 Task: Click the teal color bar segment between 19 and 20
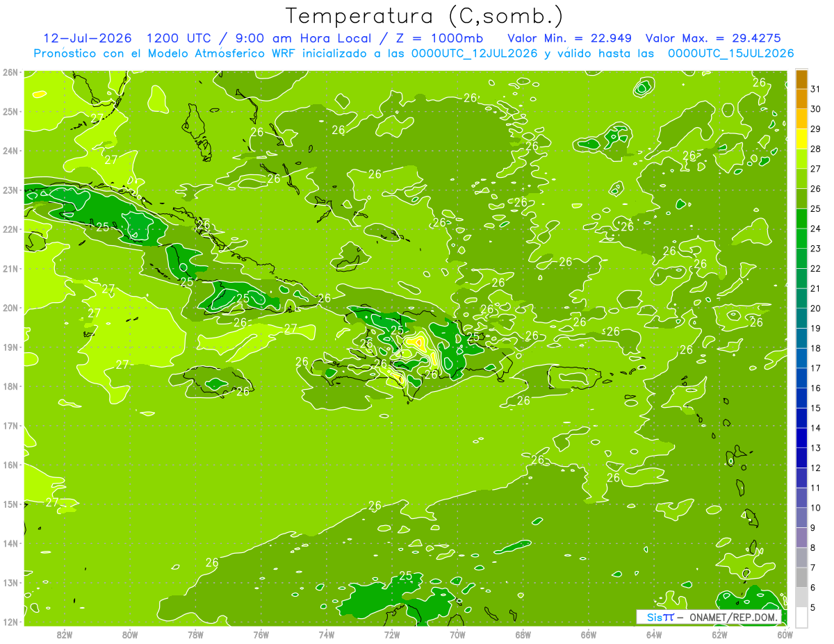point(801,318)
